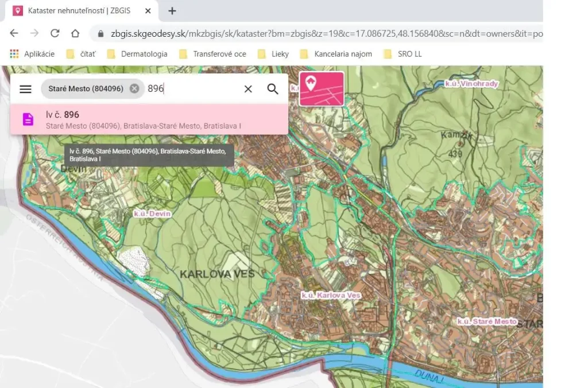Open the Aplikácie apps shortcut
The image size is (588, 388).
click(x=33, y=54)
